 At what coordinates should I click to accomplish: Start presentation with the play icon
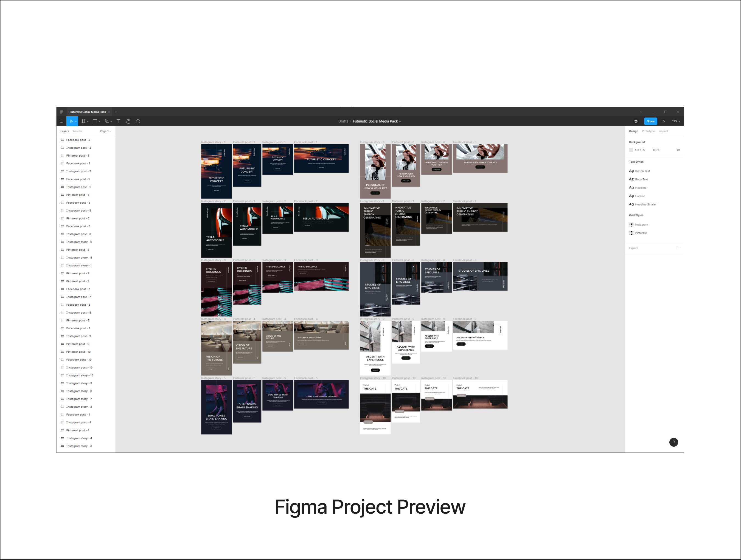pyautogui.click(x=664, y=121)
